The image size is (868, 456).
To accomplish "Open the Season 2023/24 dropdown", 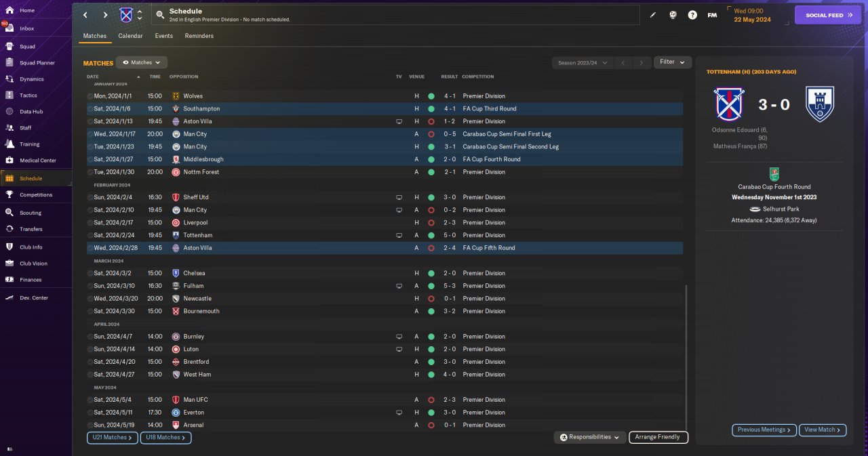I will [x=583, y=62].
